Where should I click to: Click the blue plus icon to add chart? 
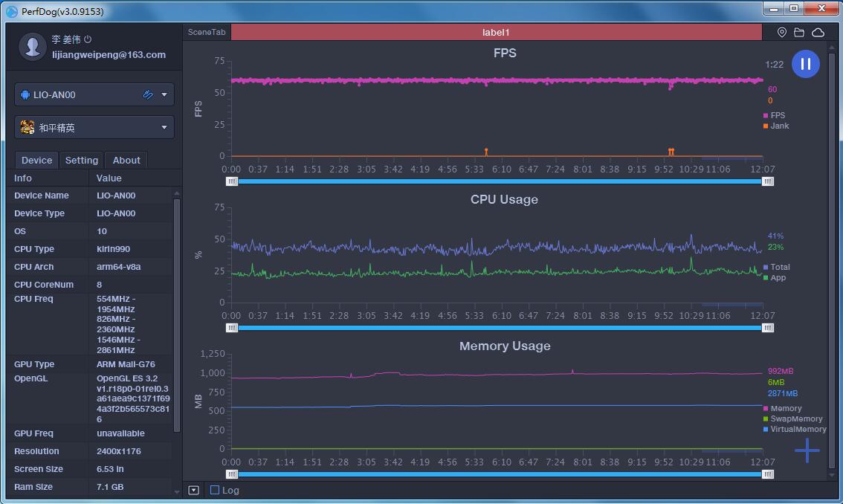point(807,450)
